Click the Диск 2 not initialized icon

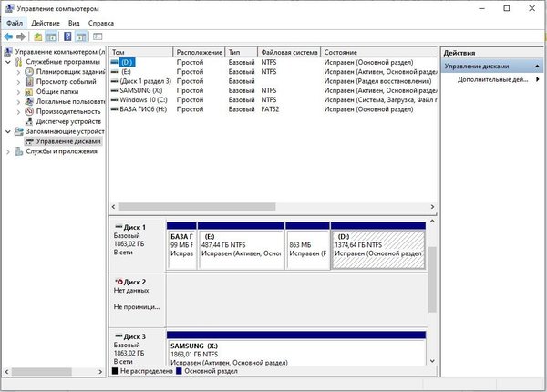[x=119, y=282]
